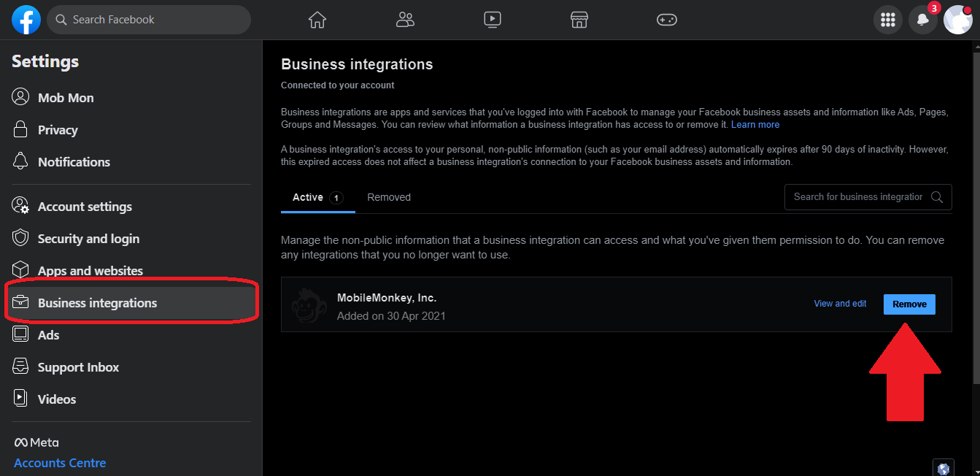Switch to the Removed tab
This screenshot has width=980, height=476.
pos(389,197)
